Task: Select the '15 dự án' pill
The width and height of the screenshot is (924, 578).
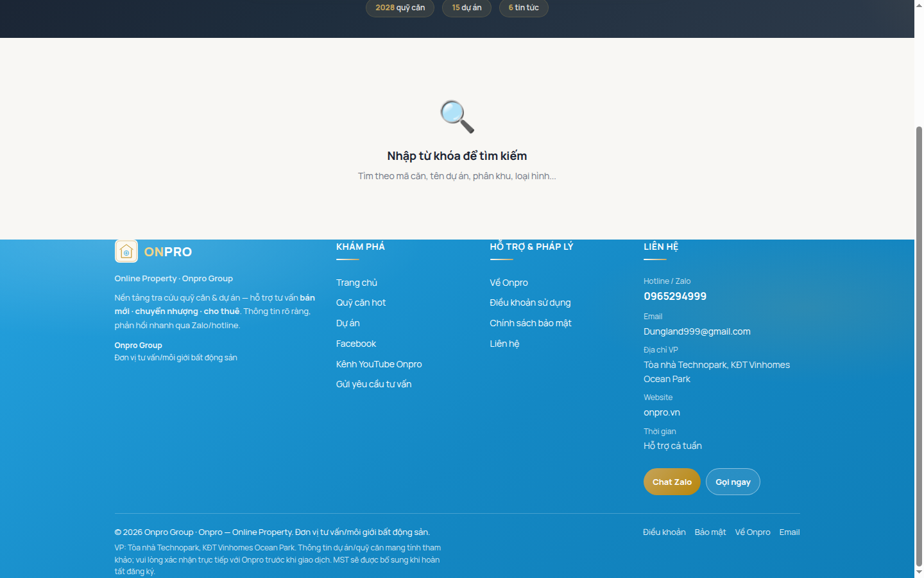Action: (466, 8)
